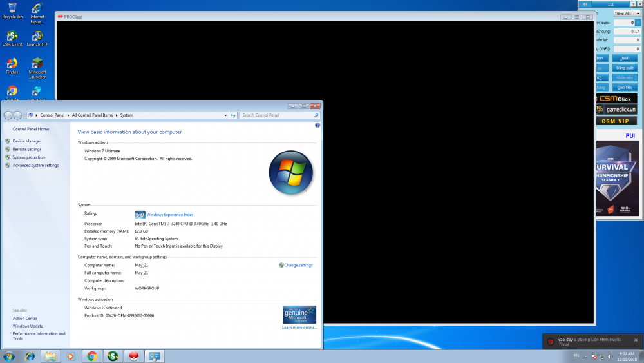Click Change settings for computer name

coord(298,265)
